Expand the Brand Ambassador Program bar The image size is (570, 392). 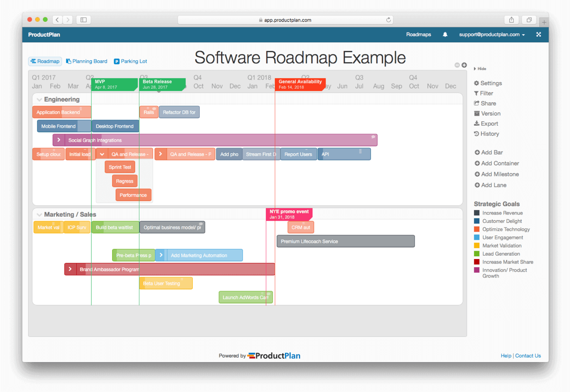[x=70, y=269]
